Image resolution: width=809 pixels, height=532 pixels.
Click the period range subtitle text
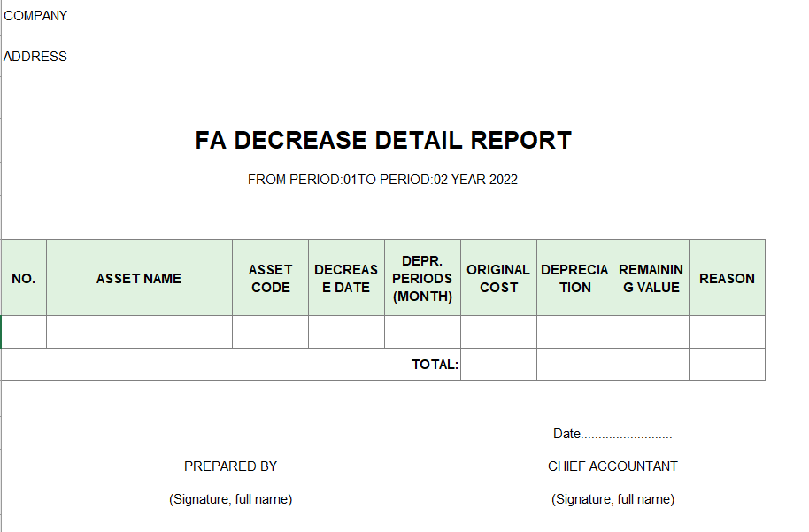[382, 180]
